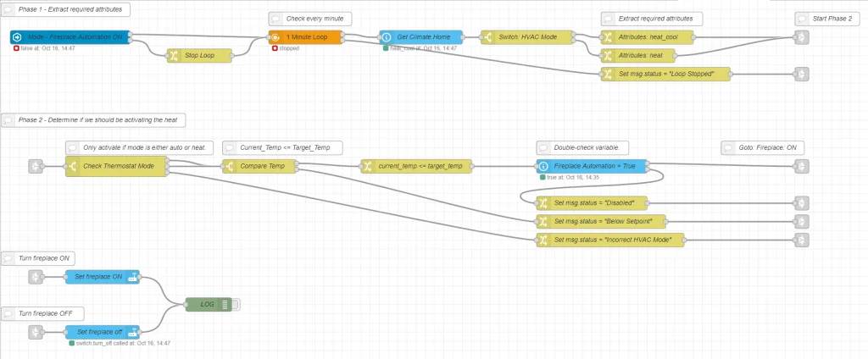868x359 pixels.
Task: Click the Phase 2 - Determine activating heat comment
Action: coord(93,120)
